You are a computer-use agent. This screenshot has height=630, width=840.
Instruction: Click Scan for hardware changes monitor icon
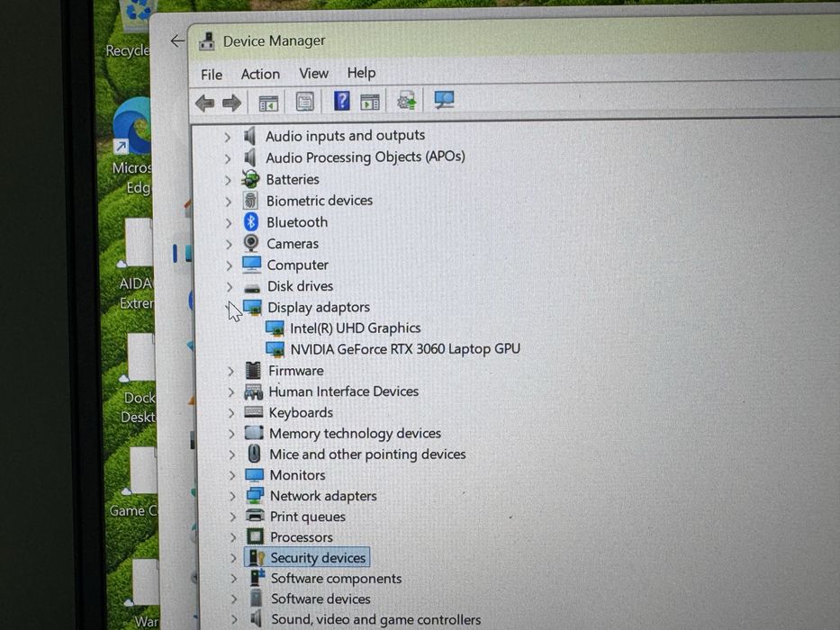[x=444, y=99]
